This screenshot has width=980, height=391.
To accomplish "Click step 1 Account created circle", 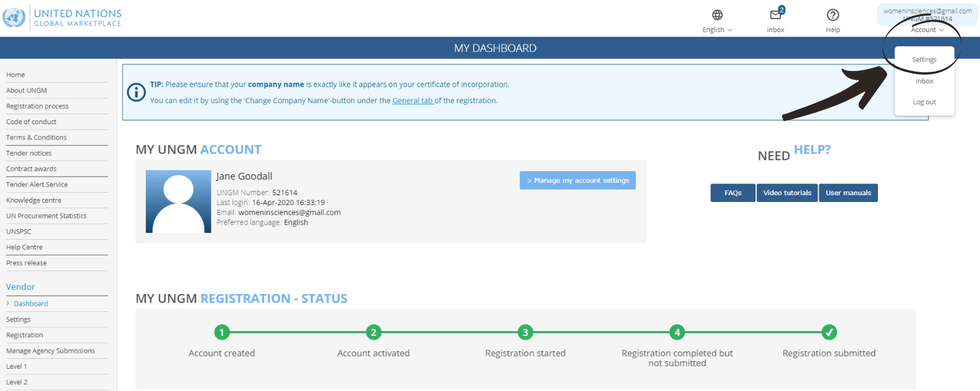I will click(222, 332).
